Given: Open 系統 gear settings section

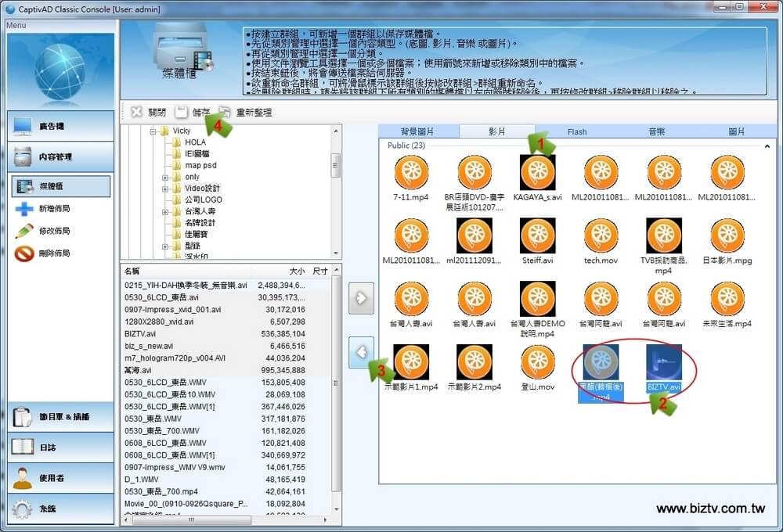Looking at the screenshot, I should tap(60, 509).
